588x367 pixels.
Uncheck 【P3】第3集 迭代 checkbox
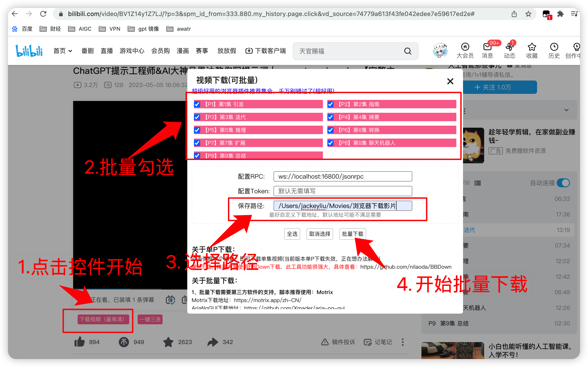tap(197, 117)
